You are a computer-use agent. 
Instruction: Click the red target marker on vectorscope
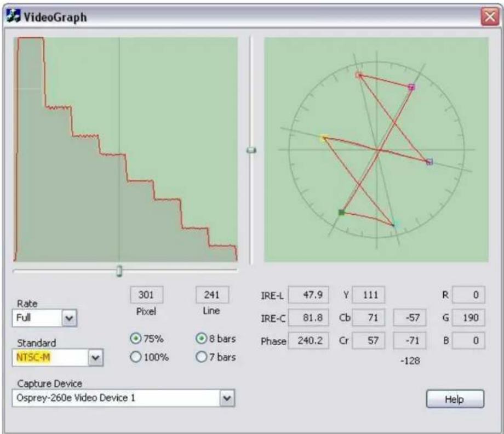[x=359, y=75]
